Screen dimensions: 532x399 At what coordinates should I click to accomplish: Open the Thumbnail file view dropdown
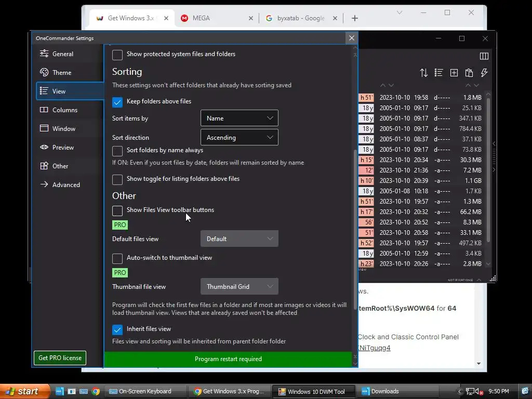click(239, 287)
